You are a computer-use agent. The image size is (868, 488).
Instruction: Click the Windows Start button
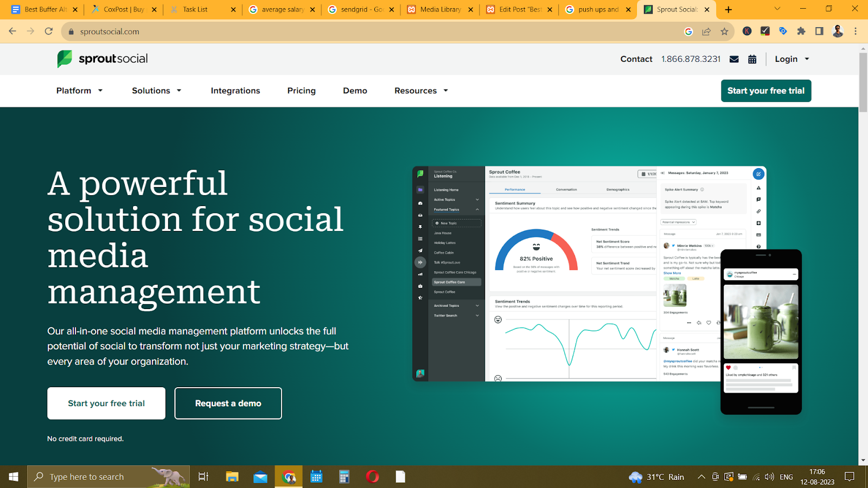pyautogui.click(x=14, y=477)
